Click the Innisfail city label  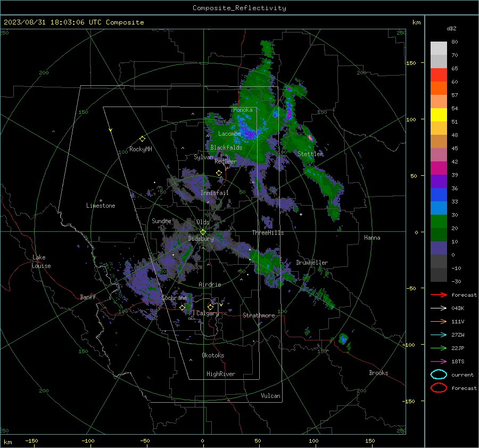[214, 193]
